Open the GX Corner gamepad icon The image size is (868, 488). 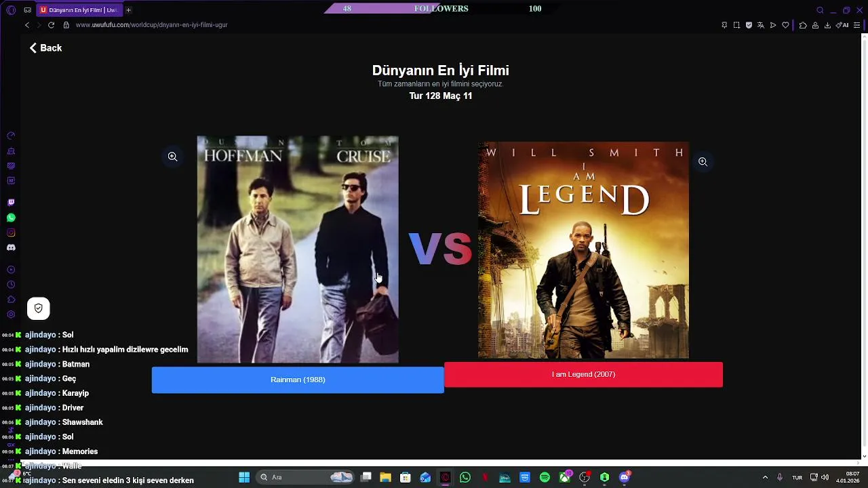tap(27, 10)
